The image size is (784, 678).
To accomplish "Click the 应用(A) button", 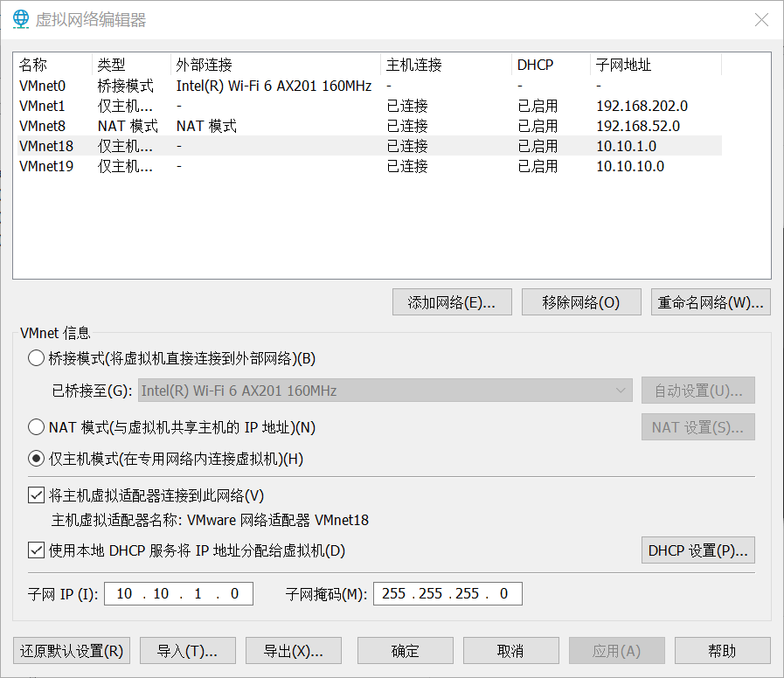I will pyautogui.click(x=616, y=651).
